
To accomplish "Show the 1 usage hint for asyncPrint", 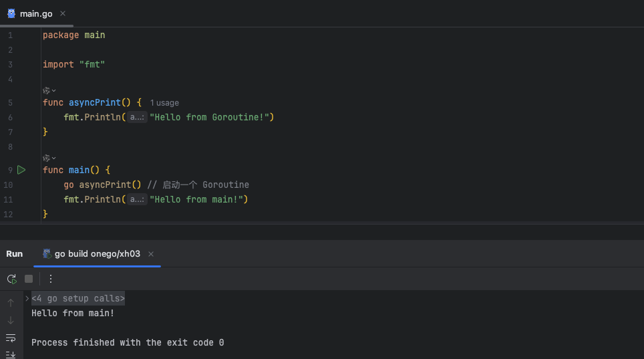I will (x=164, y=103).
